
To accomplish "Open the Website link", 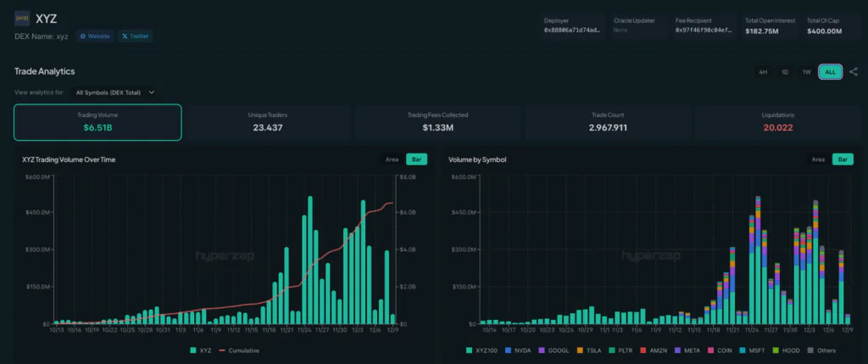I will (x=95, y=36).
